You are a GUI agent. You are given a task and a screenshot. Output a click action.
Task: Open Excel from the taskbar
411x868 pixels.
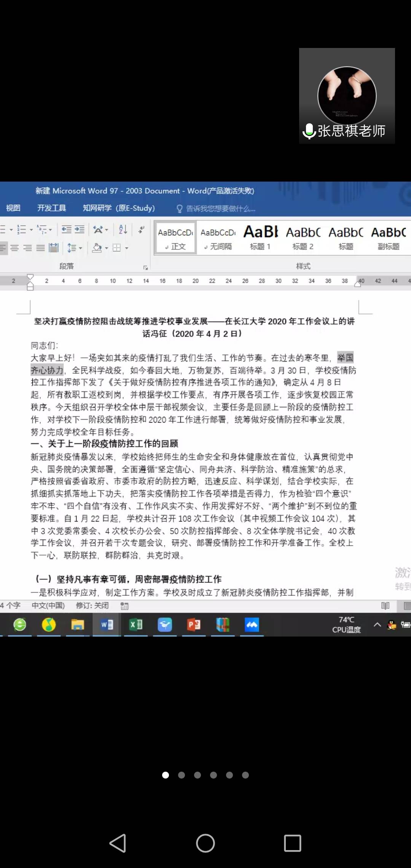click(x=136, y=625)
